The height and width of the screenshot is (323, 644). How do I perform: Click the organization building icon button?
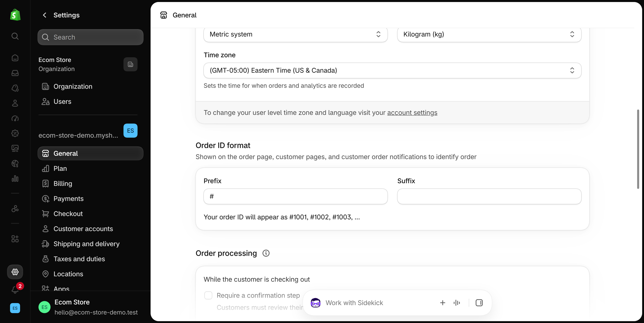pos(130,64)
